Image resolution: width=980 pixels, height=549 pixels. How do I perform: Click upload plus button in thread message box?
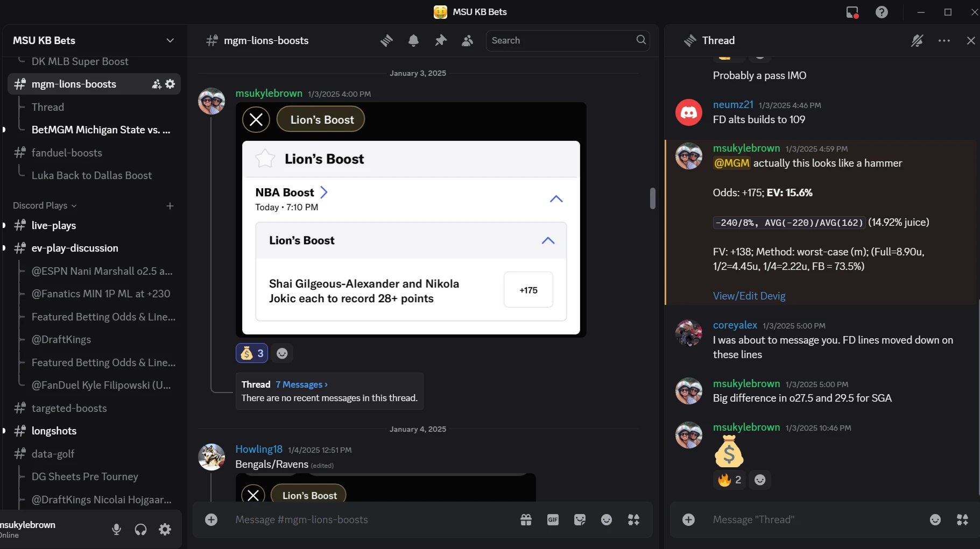[x=688, y=519]
